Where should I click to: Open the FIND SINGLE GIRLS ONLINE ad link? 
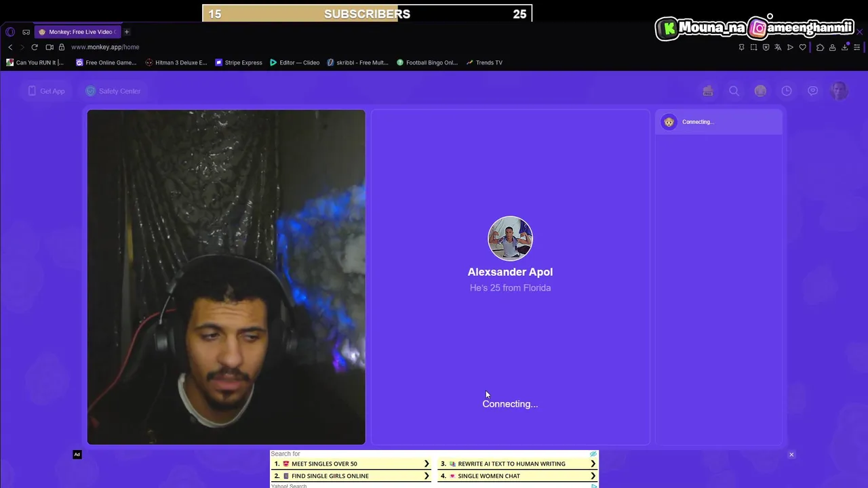(x=351, y=476)
